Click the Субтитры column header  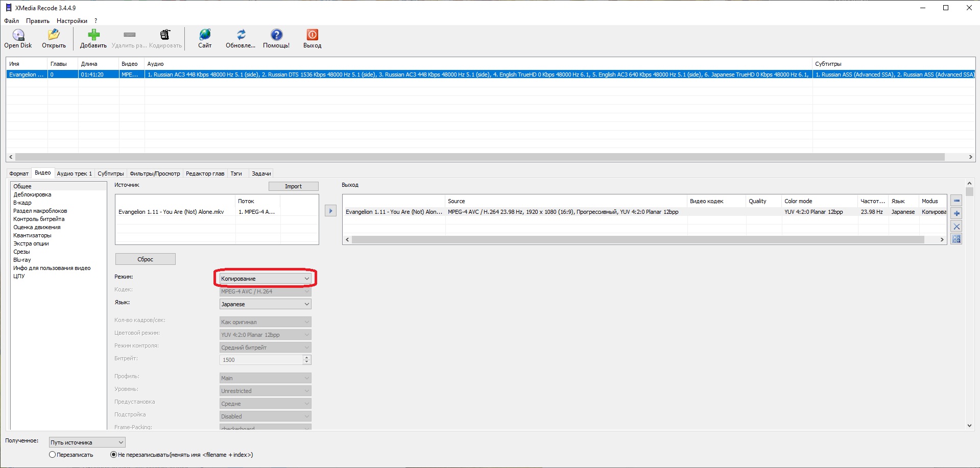(893, 64)
